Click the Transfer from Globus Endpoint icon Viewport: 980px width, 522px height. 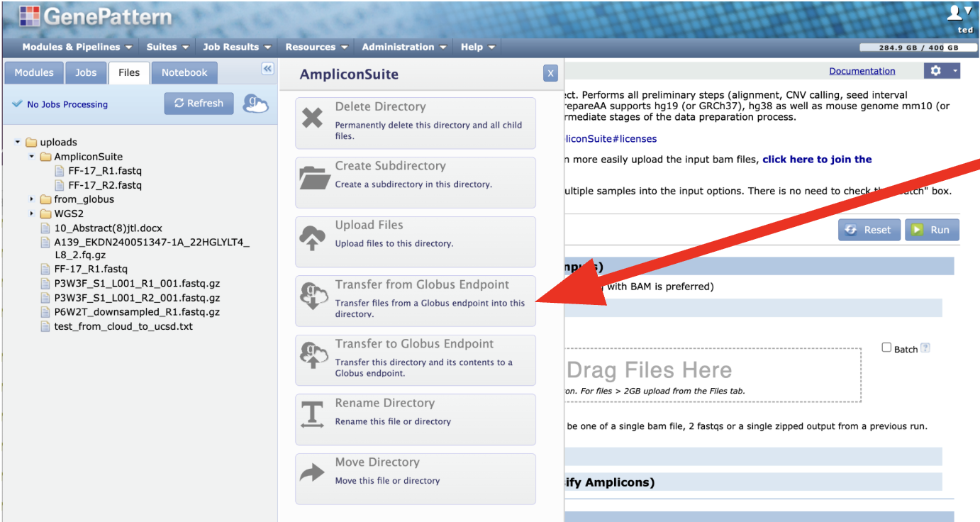coord(313,296)
